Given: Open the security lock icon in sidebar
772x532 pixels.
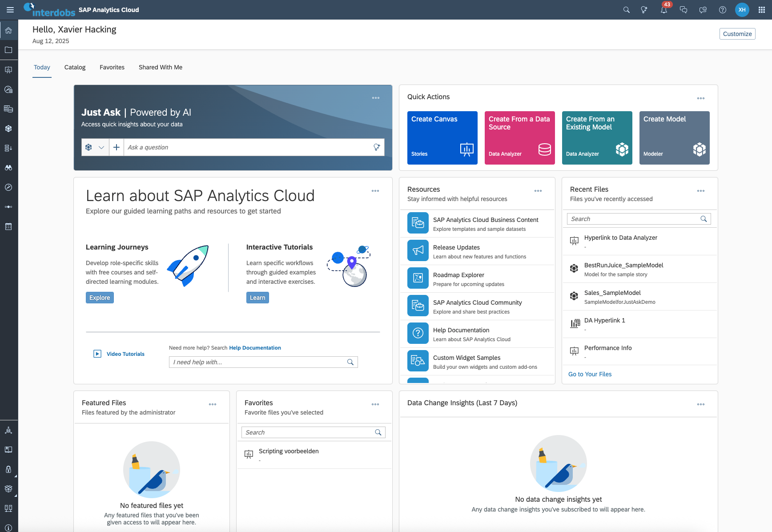Looking at the screenshot, I should point(9,469).
